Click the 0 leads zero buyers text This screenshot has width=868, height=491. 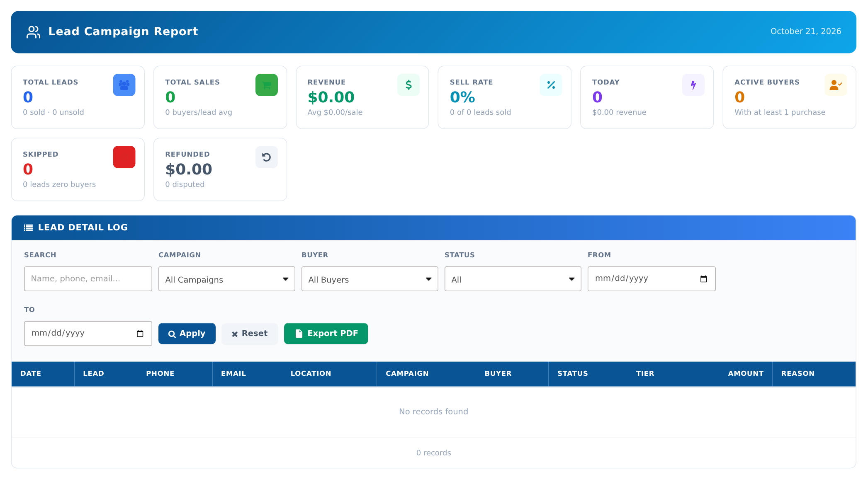tap(59, 184)
